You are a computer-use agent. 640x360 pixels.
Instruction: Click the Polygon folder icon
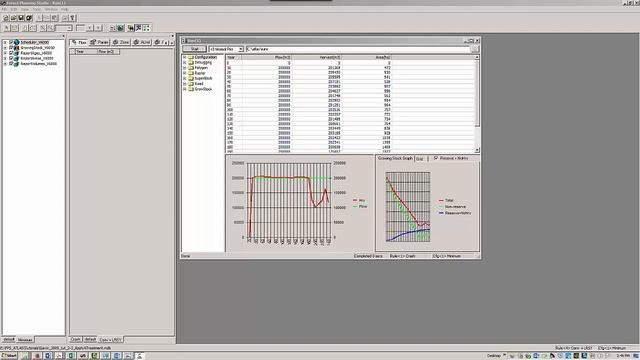tap(191, 68)
